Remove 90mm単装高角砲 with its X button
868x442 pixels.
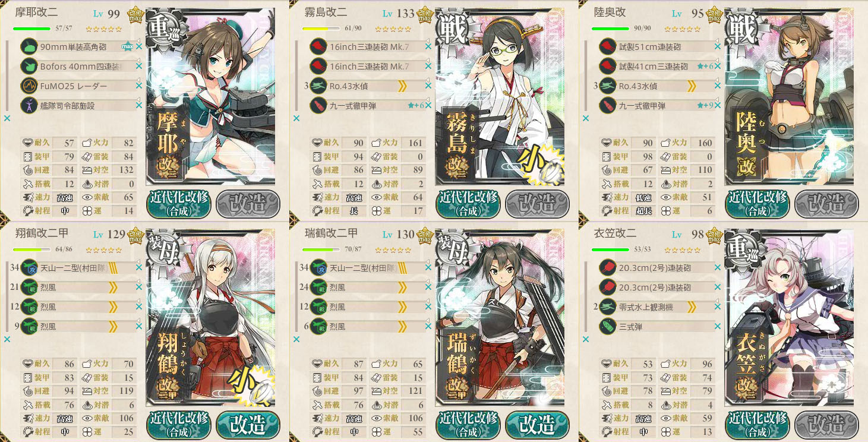click(x=139, y=46)
